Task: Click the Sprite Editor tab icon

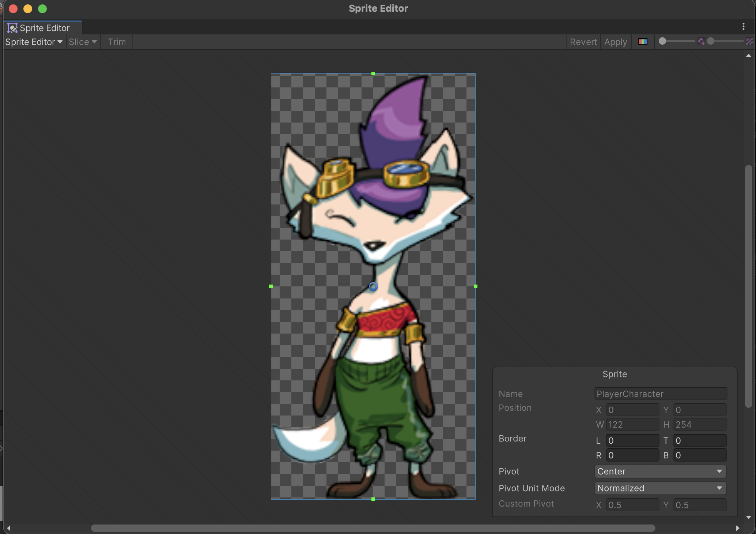Action: 12,28
